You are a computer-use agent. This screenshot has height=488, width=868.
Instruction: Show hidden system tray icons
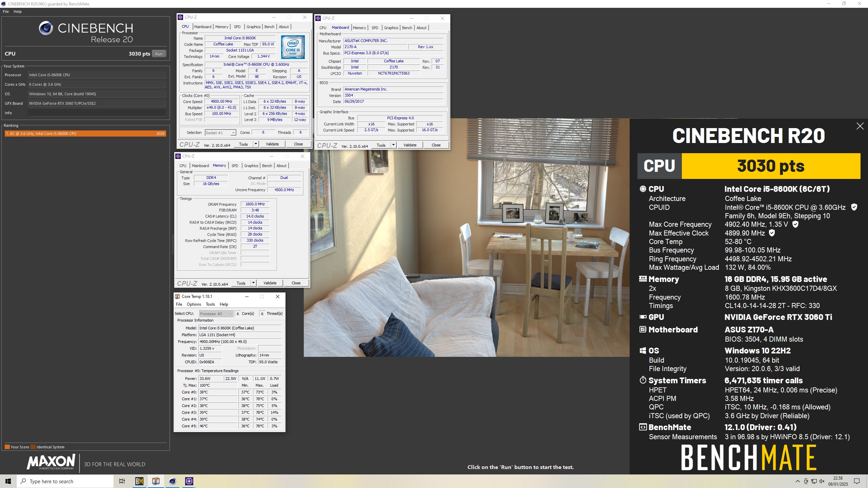point(797,481)
